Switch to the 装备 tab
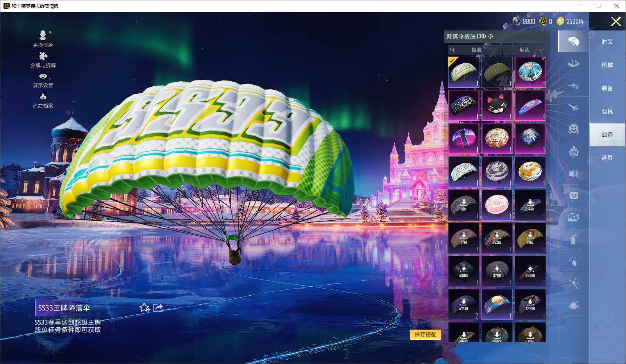Image resolution: width=626 pixels, height=364 pixels. click(x=607, y=88)
